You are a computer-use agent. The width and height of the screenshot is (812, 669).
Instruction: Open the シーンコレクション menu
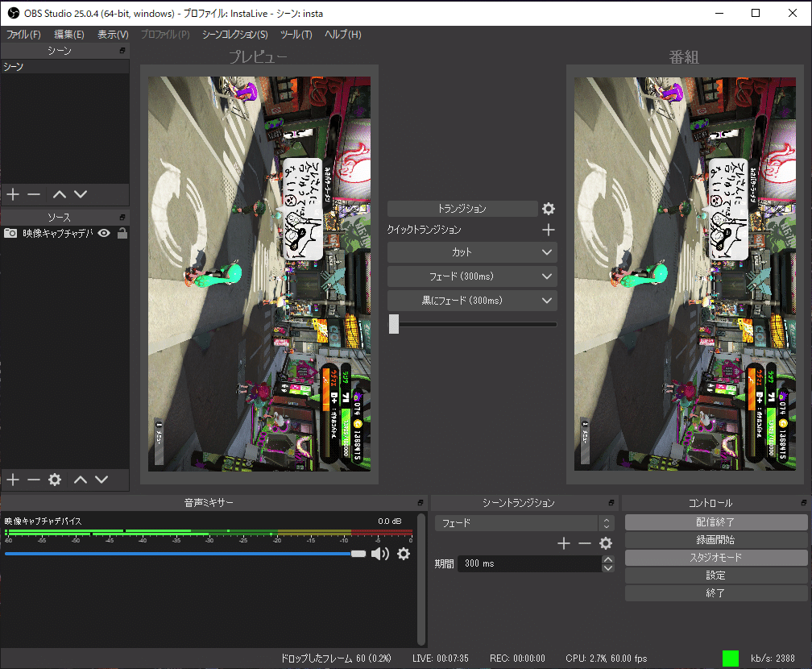coord(234,35)
